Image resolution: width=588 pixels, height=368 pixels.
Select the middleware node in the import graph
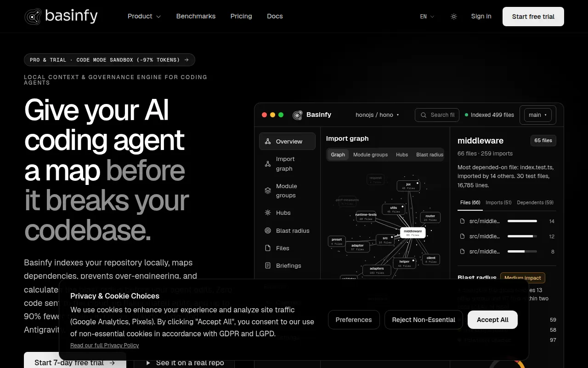[413, 233]
